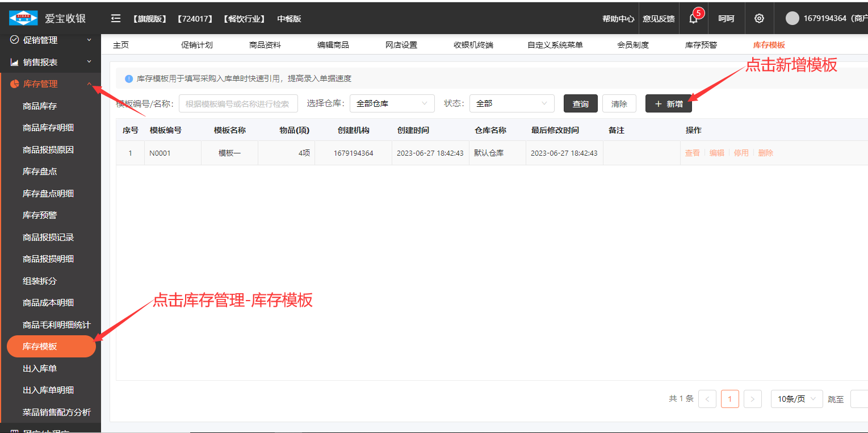The height and width of the screenshot is (433, 868).
Task: Switch to the 主页 tab
Action: 121,45
